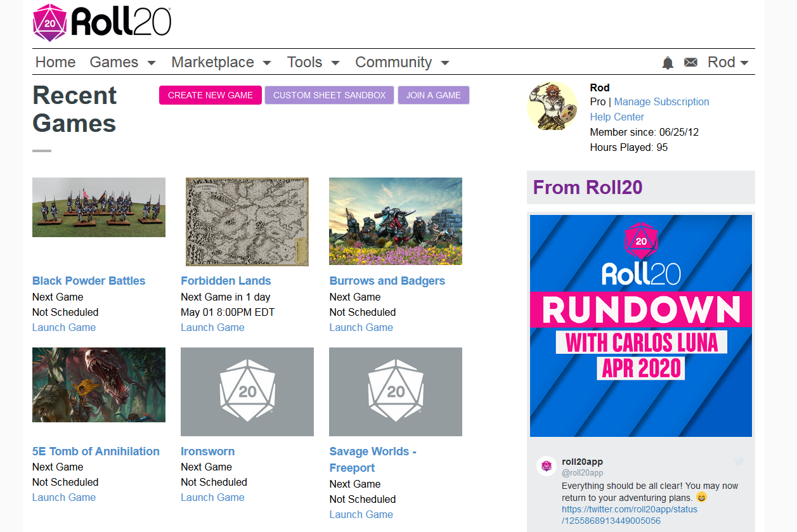Launch the Savage Worlds - Freeport game
This screenshot has width=797, height=532.
tap(361, 514)
